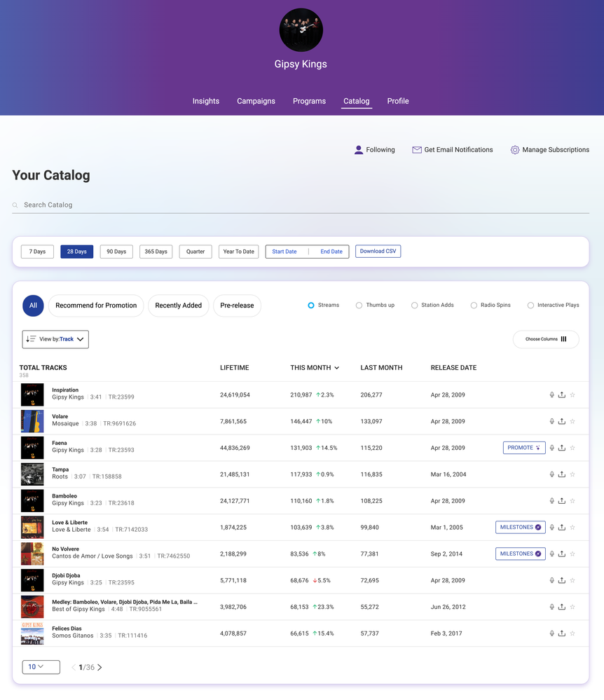604x700 pixels.
Task: Click the Tampa album artwork thumbnail
Action: coord(32,474)
